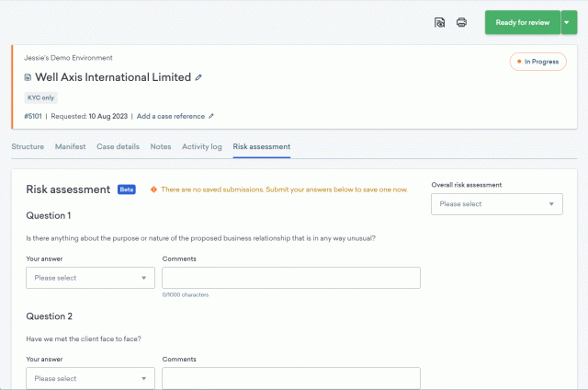This screenshot has width=588, height=390.
Task: View the Activity log tab
Action: click(201, 146)
